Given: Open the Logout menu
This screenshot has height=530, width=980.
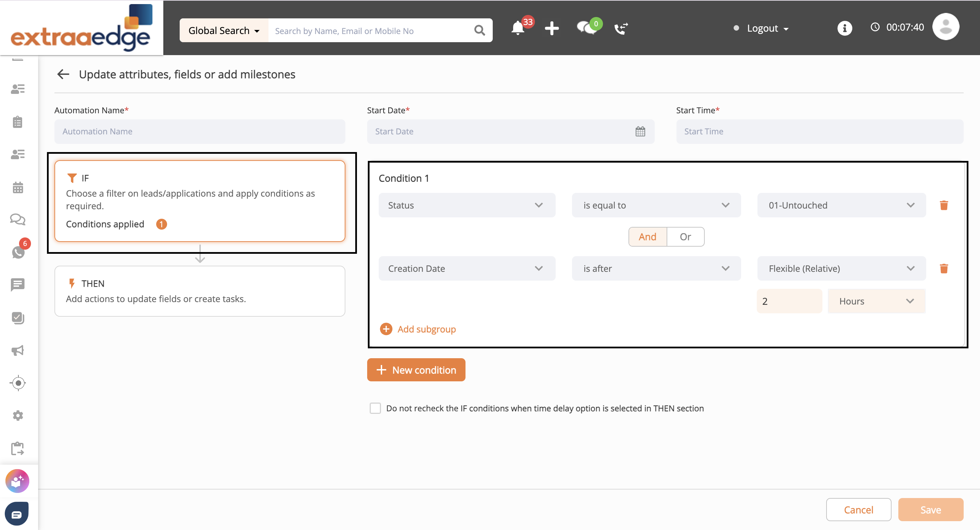Looking at the screenshot, I should 767,29.
